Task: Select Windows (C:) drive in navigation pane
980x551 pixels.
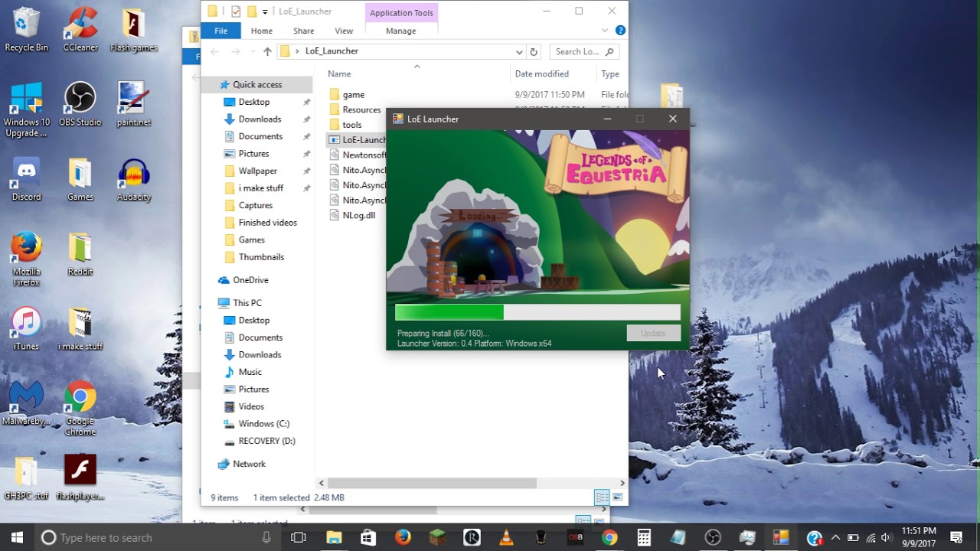Action: pos(264,424)
